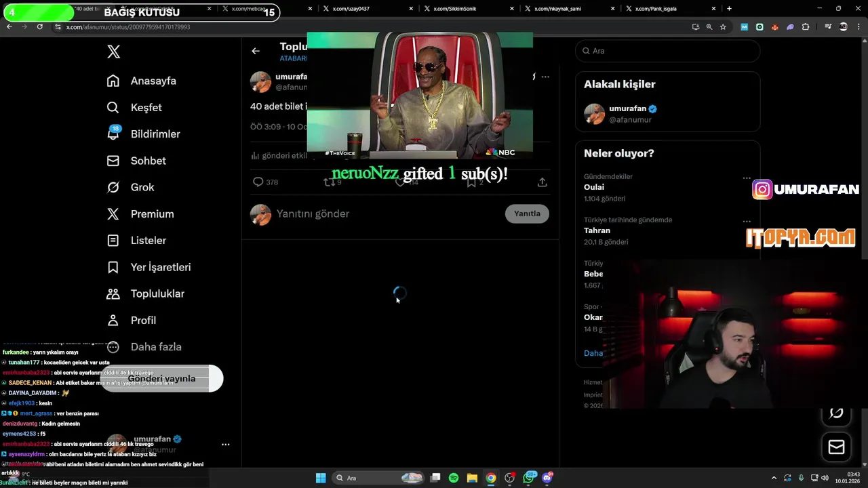Close the x.com/uzay0437 tab
Image resolution: width=868 pixels, height=488 pixels.
[411, 9]
